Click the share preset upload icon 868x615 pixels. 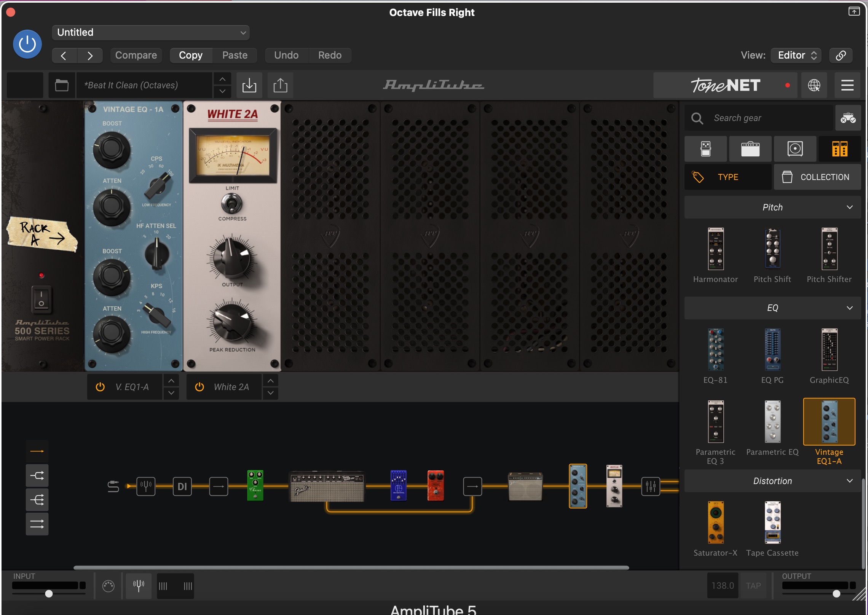tap(280, 85)
